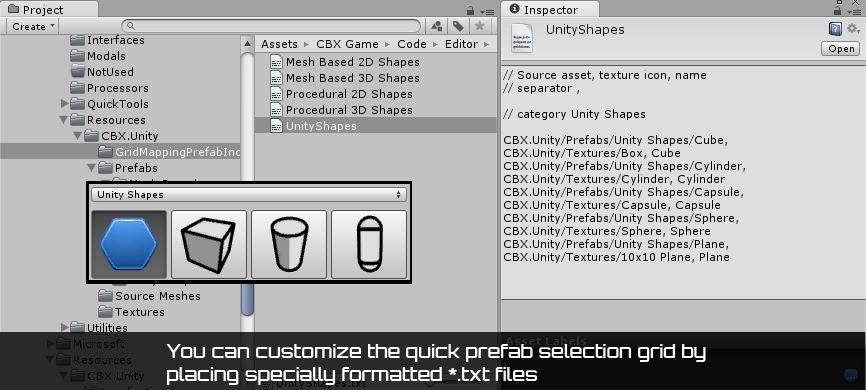Screen dimensions: 866x390
Task: Click Editor in the breadcrumb path
Action: click(x=462, y=44)
